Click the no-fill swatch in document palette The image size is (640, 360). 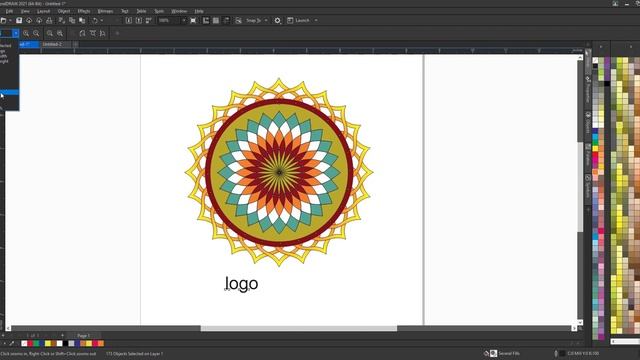[24, 343]
